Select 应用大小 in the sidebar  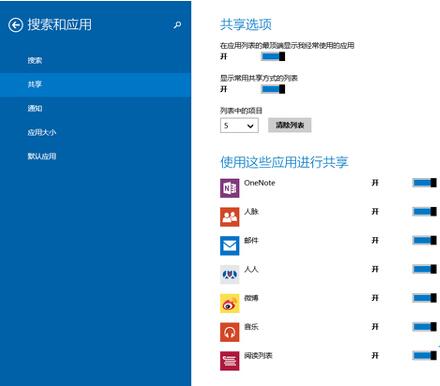[95, 132]
